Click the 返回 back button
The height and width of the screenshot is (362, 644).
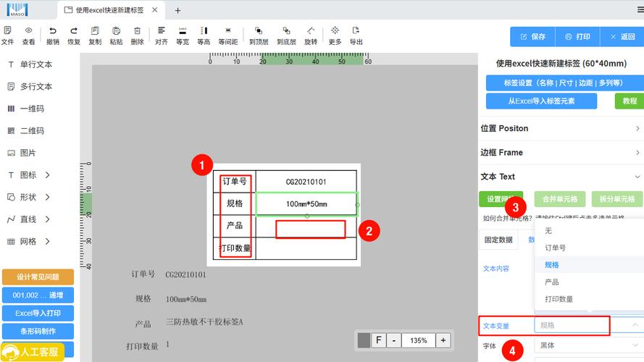tap(622, 37)
